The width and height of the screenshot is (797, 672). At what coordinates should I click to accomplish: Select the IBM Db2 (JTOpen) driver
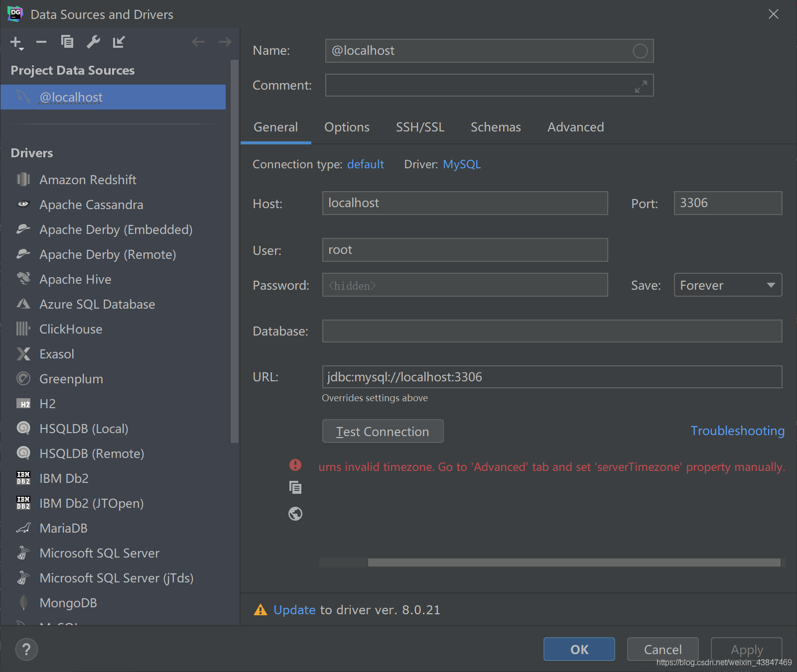(113, 503)
